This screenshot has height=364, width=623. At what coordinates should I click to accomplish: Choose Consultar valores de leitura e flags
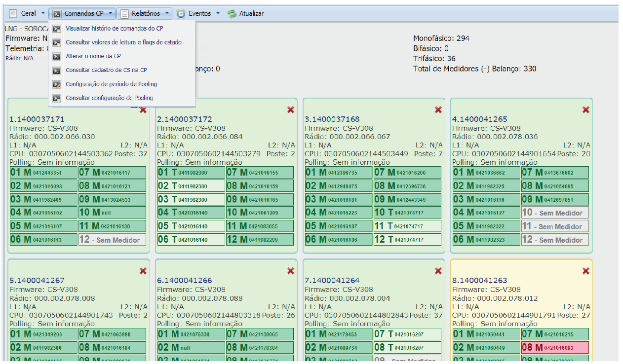[x=123, y=42]
